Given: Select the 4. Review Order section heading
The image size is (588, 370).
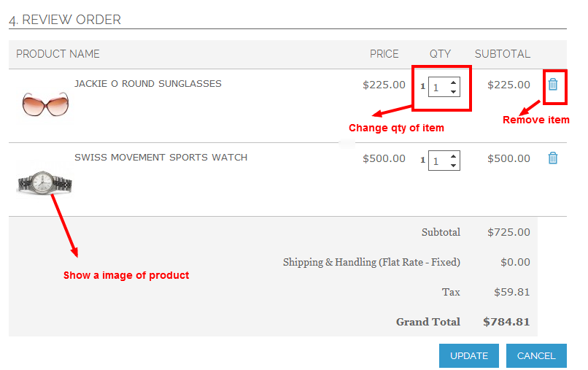Looking at the screenshot, I should click(x=65, y=20).
